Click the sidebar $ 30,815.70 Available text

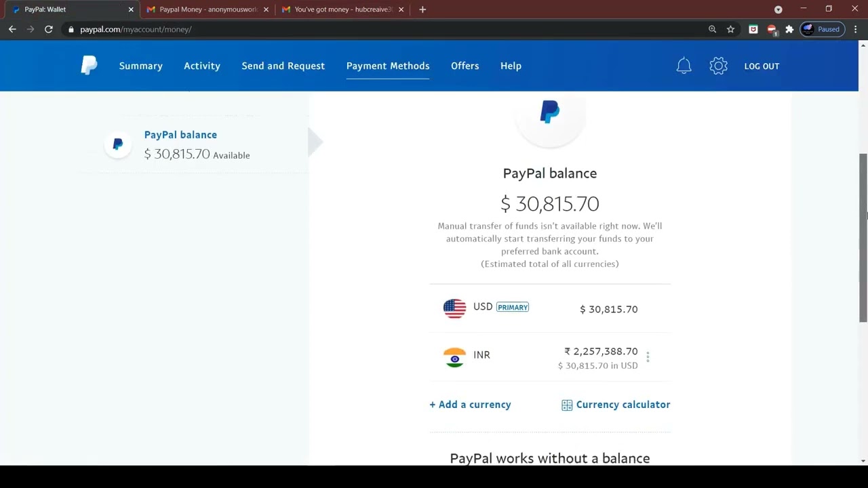[197, 155]
